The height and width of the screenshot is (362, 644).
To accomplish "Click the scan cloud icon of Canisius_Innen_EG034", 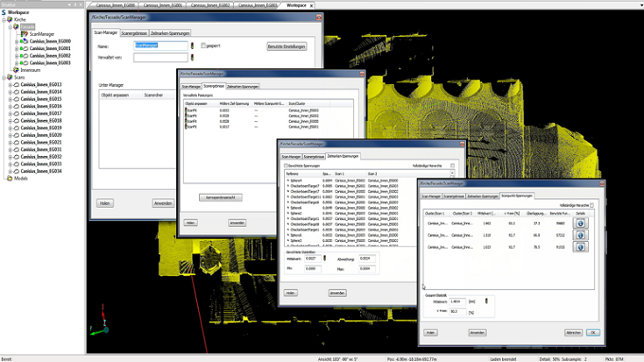I will (x=17, y=171).
